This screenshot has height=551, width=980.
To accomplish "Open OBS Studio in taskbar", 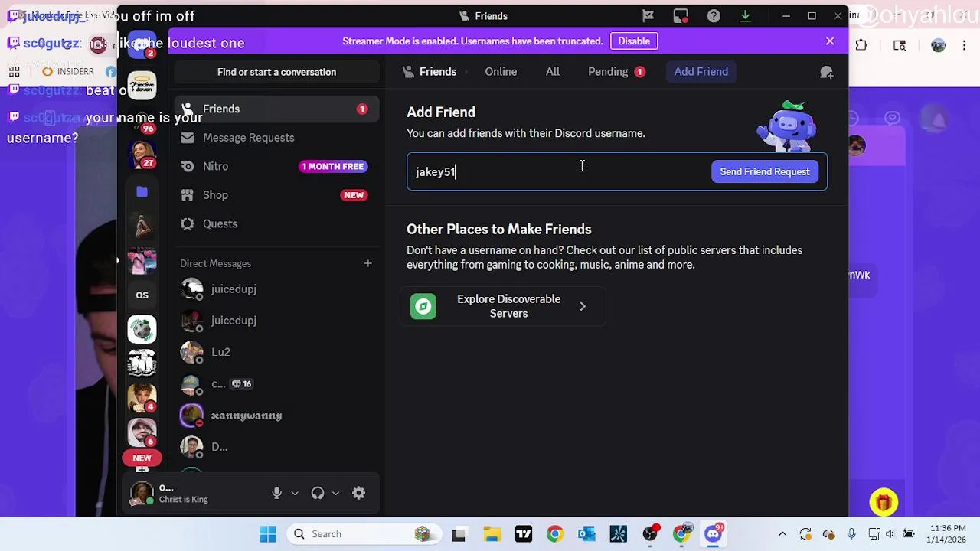I will 650,534.
